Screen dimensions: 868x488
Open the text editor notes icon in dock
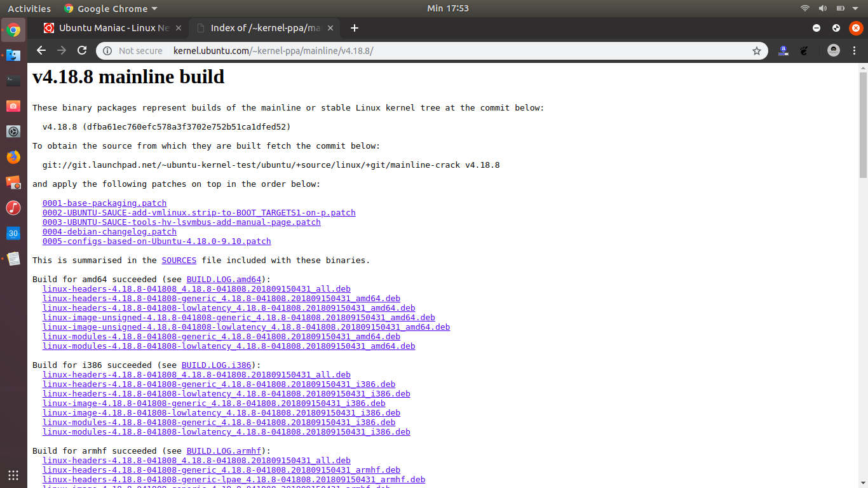[13, 259]
